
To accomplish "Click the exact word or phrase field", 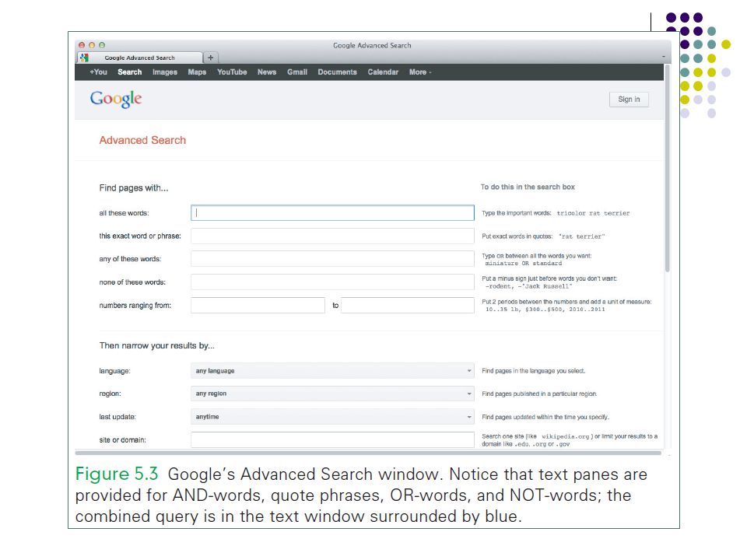I will pos(332,236).
